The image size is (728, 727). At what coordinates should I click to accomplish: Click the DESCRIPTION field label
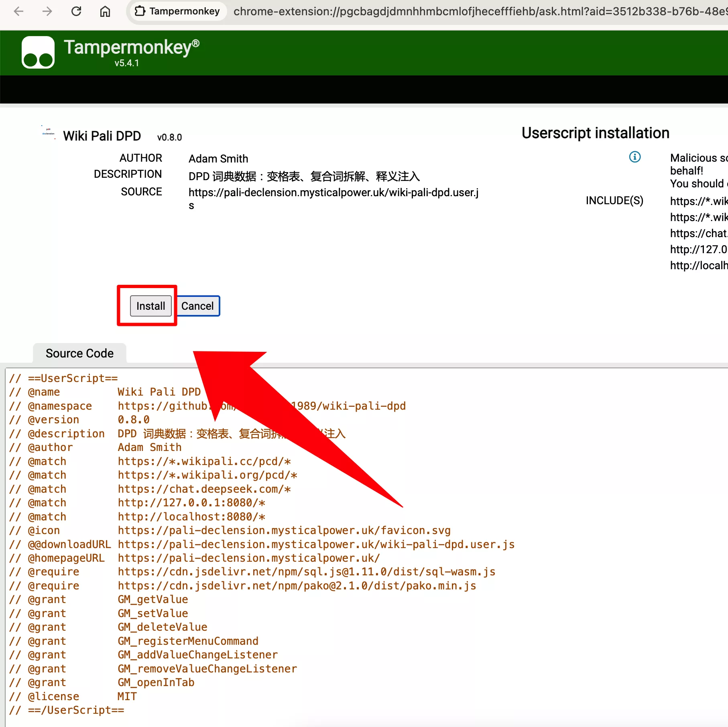pos(128,174)
